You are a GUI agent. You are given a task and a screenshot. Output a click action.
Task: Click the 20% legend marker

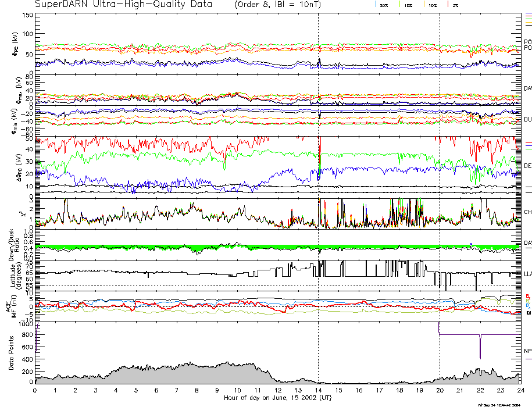pyautogui.click(x=383, y=5)
